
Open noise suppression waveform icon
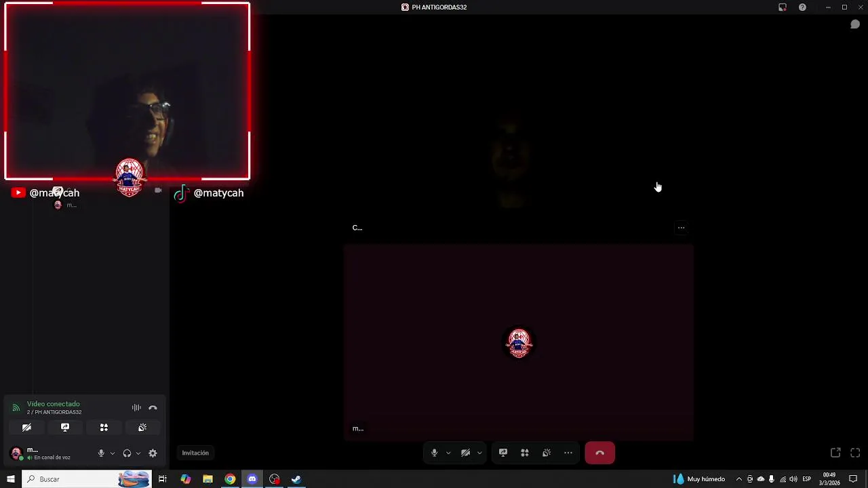pos(136,407)
